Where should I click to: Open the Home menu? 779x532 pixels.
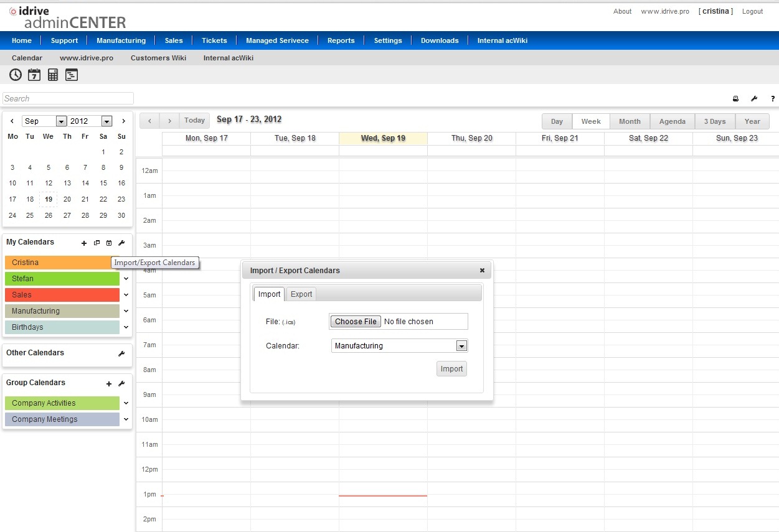(22, 40)
